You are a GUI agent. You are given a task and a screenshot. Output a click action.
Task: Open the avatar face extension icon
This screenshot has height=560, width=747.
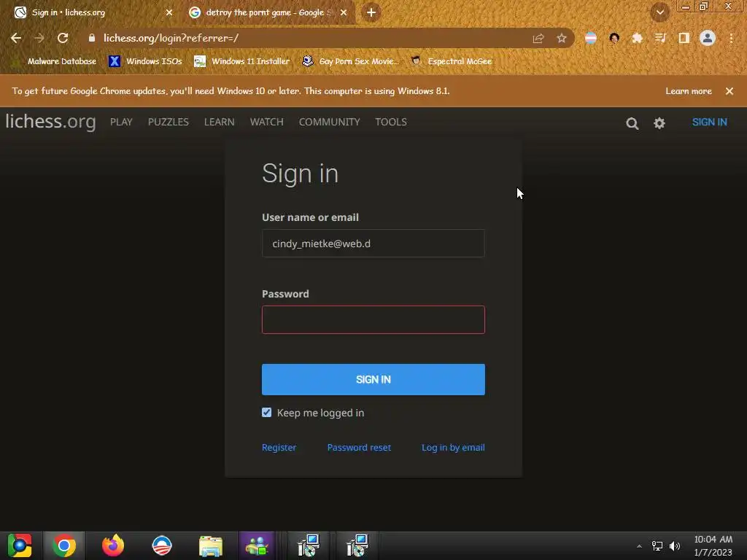click(614, 38)
